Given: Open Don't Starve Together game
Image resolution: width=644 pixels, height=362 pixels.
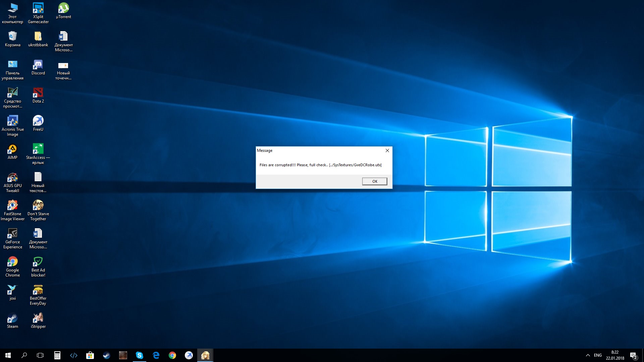Looking at the screenshot, I should tap(38, 205).
